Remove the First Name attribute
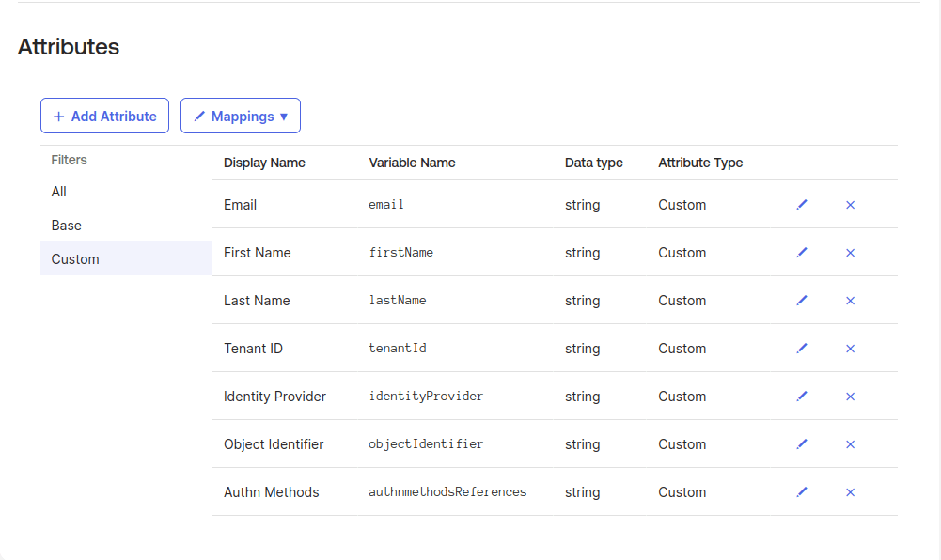Viewport: 941px width, 560px height. click(851, 253)
